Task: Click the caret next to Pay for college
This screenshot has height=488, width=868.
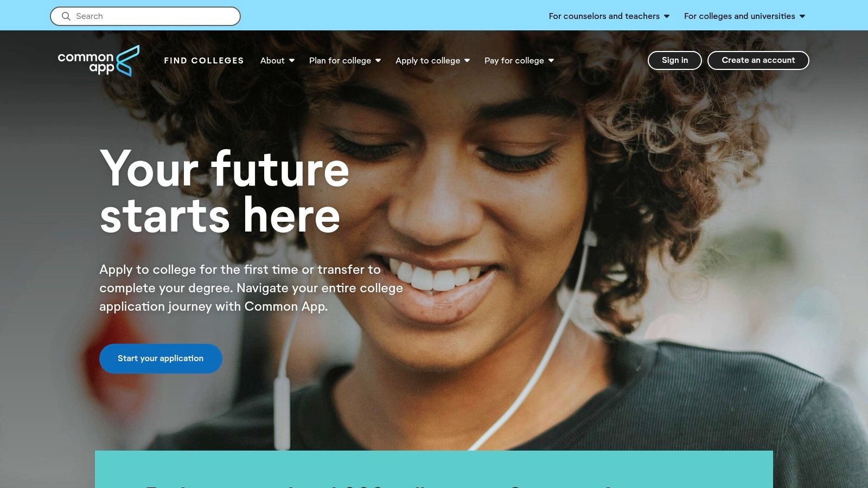Action: tap(551, 61)
